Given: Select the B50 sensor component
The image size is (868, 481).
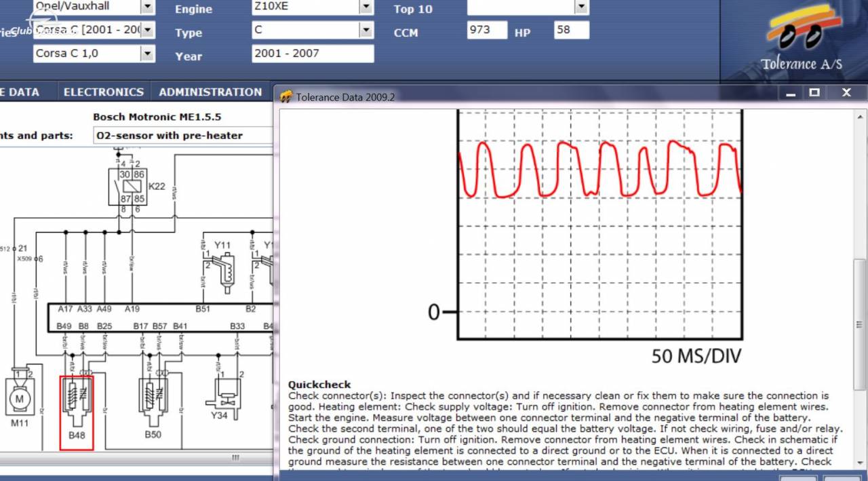Looking at the screenshot, I should point(153,410).
